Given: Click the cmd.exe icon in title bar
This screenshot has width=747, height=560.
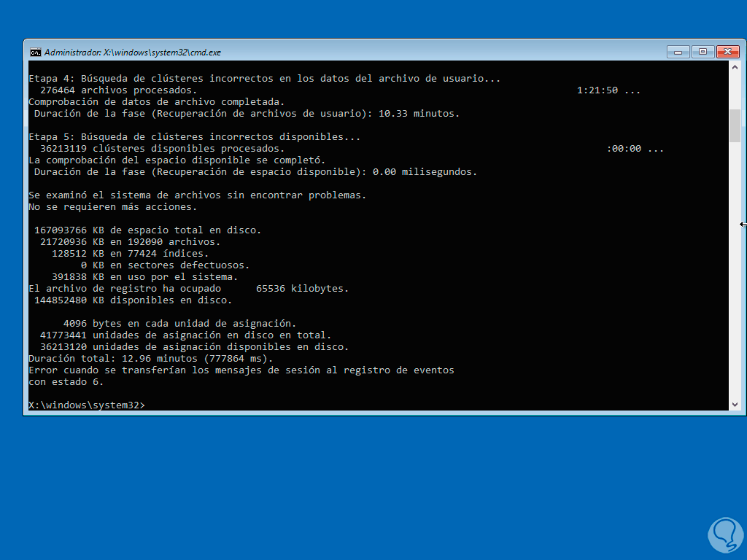Looking at the screenshot, I should pos(35,52).
